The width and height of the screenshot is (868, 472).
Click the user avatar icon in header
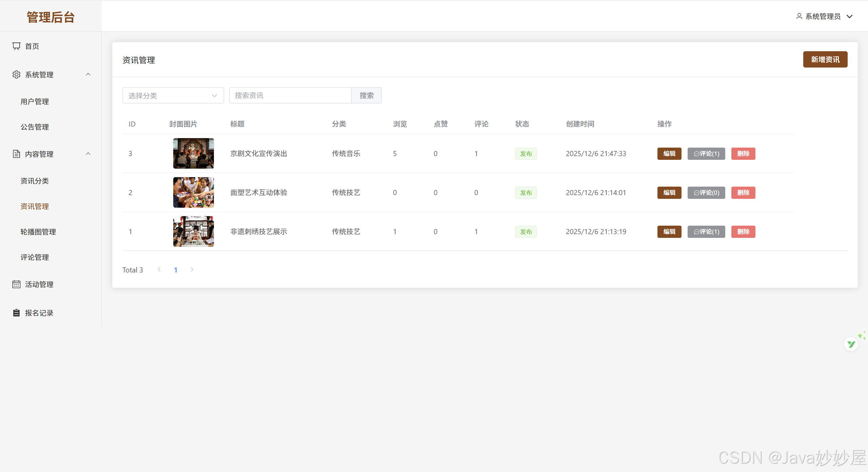799,16
